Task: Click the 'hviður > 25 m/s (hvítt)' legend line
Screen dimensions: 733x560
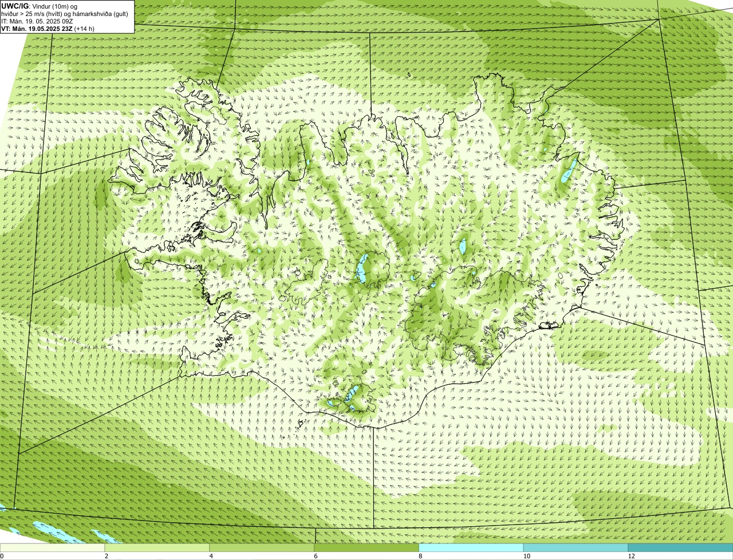Action: point(65,14)
